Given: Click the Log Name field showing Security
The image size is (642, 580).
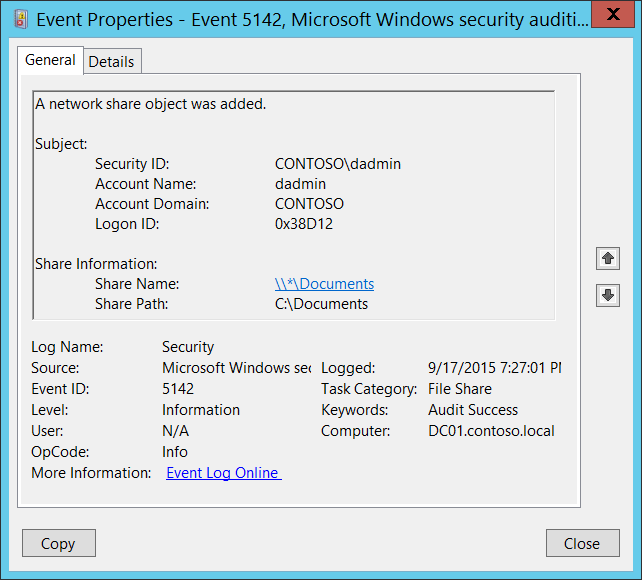Looking at the screenshot, I should coord(188,347).
